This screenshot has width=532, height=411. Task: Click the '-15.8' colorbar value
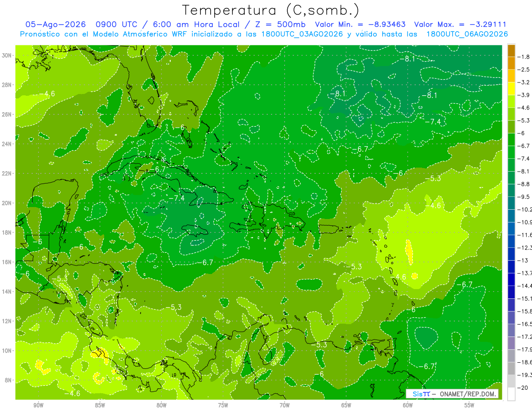pos(525,311)
